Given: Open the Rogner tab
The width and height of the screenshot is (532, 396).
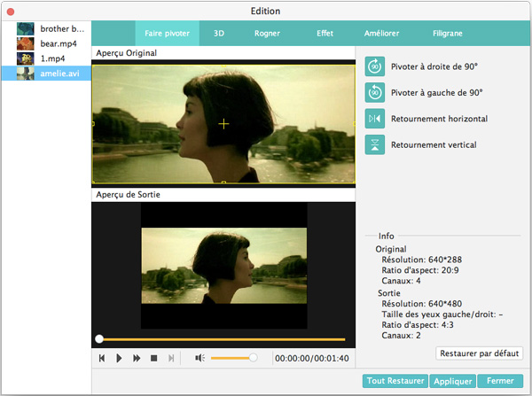Looking at the screenshot, I should click(268, 34).
